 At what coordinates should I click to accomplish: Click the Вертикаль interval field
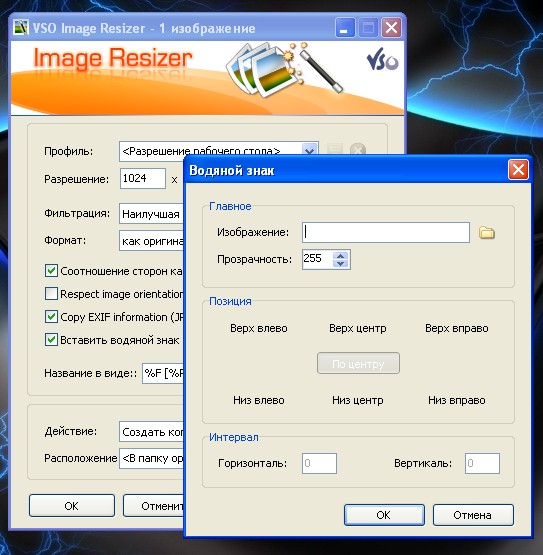point(482,463)
